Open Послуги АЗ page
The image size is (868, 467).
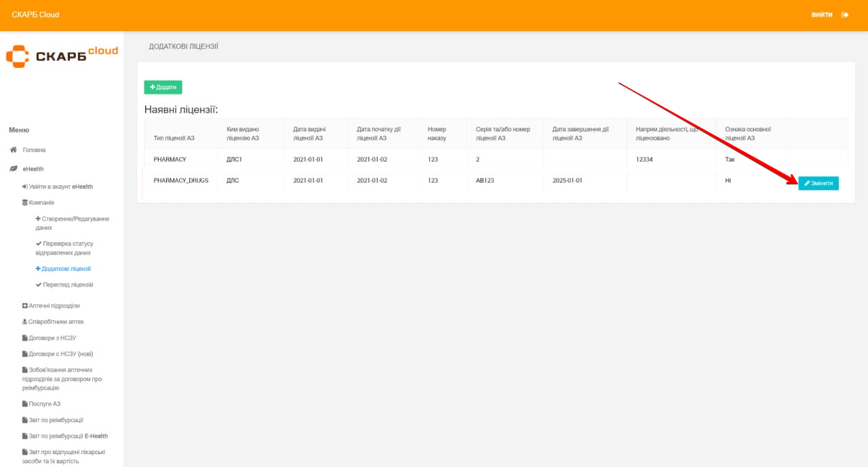click(x=44, y=404)
